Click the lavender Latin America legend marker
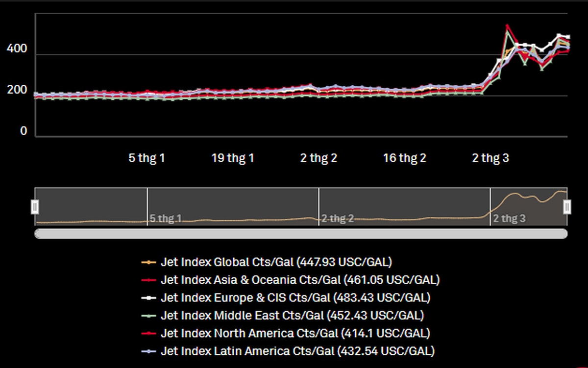This screenshot has width=588, height=368. [148, 351]
